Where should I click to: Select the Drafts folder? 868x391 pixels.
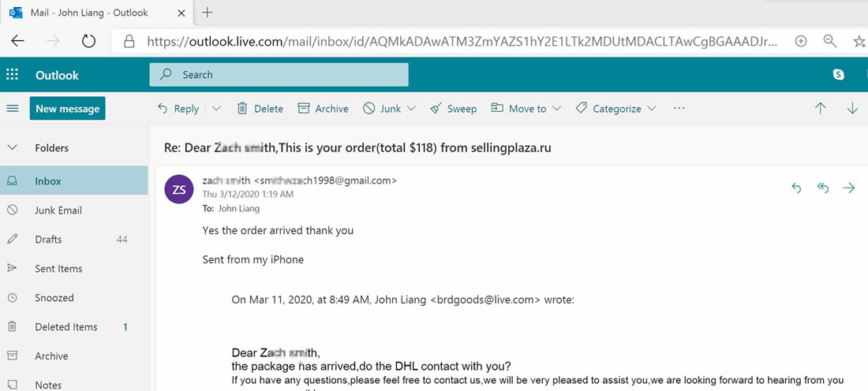click(48, 240)
